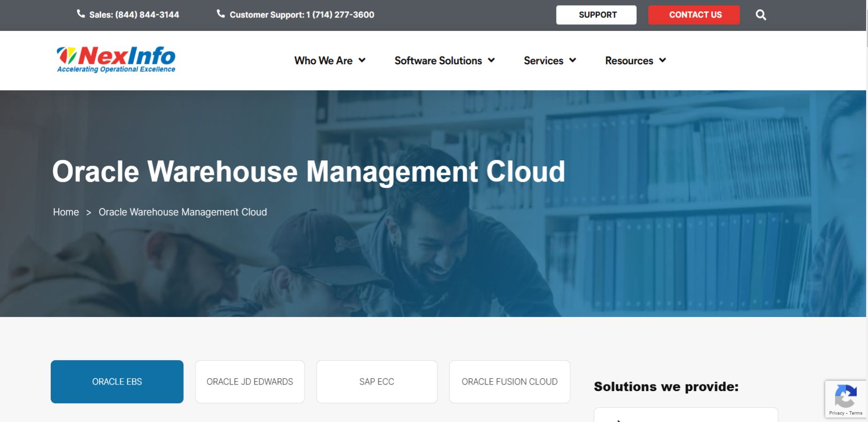Open site search via magnifier icon
Screen dimensions: 868x422
pos(761,15)
